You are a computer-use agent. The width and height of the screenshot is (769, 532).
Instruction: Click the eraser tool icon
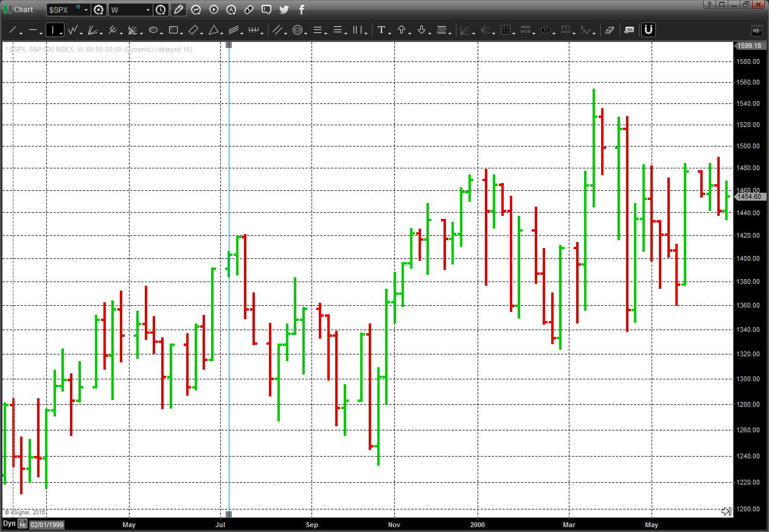[610, 30]
